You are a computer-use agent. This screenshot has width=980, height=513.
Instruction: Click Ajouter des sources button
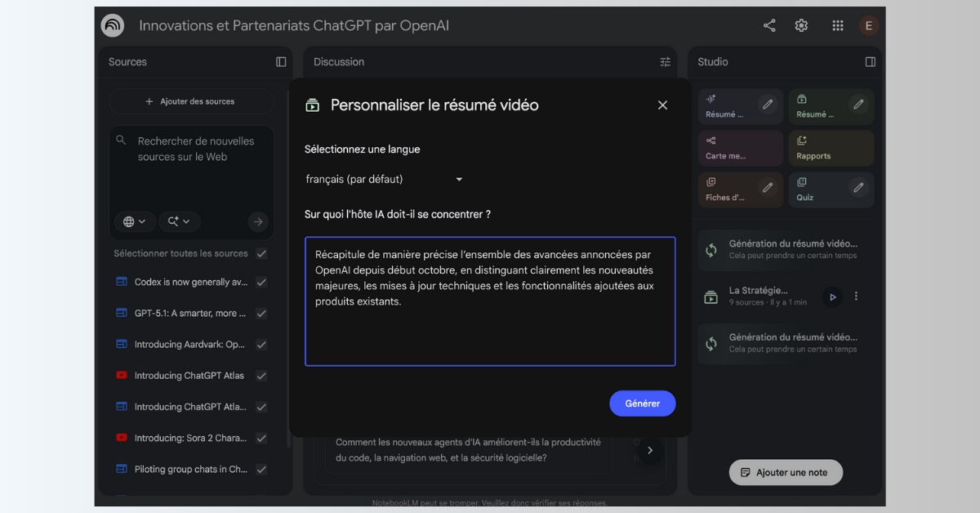[x=190, y=101]
